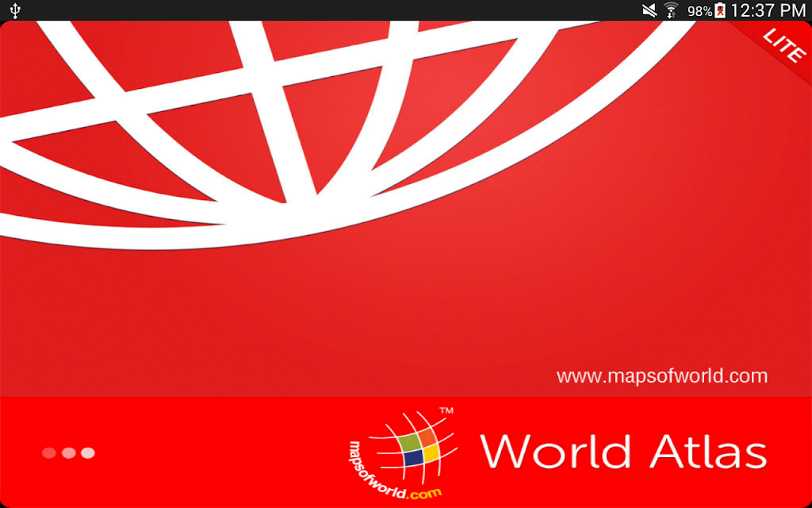Tap the Wi-Fi signal status icon
Screen dimensions: 812x508
tap(671, 10)
